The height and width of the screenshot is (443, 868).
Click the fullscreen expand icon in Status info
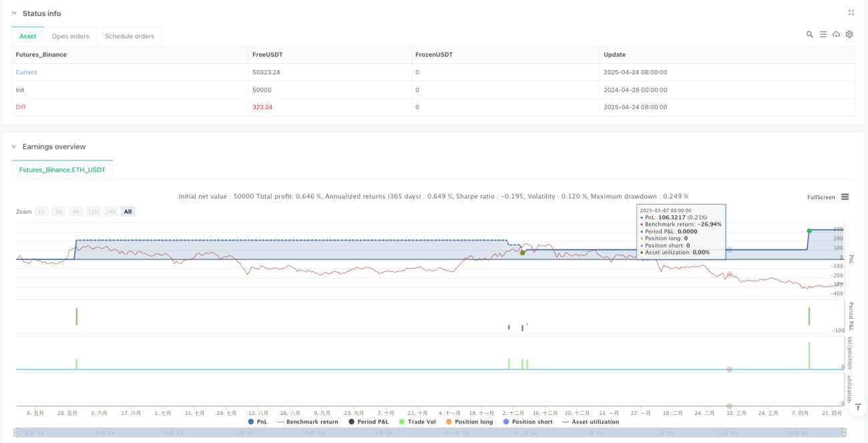coord(851,13)
